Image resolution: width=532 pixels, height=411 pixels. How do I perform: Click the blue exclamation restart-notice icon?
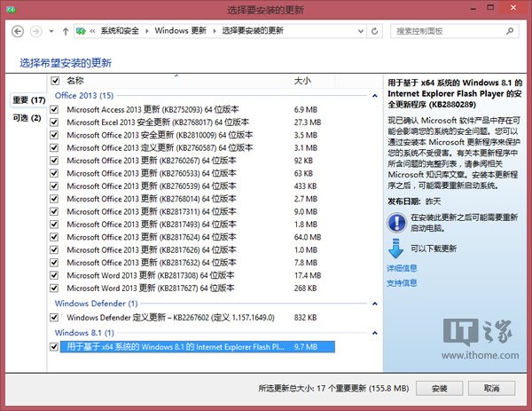pos(396,223)
